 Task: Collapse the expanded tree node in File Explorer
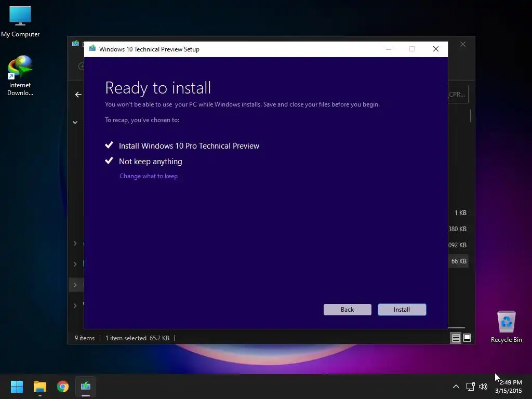(75, 122)
